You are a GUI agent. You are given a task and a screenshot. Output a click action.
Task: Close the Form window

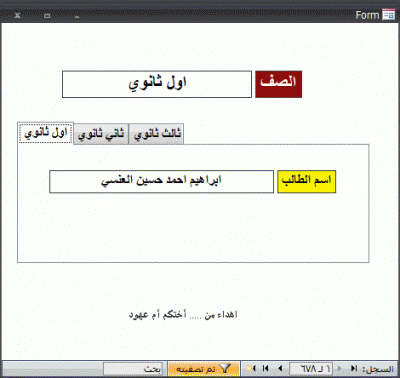tap(18, 15)
